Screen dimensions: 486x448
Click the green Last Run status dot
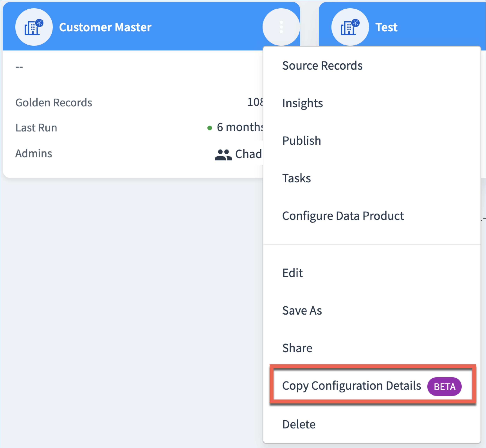(x=210, y=128)
